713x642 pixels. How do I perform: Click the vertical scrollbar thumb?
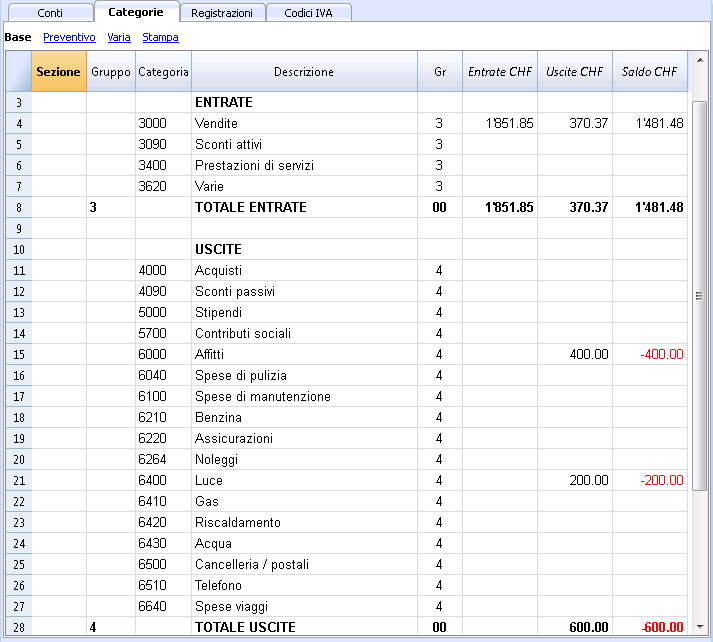[x=699, y=296]
